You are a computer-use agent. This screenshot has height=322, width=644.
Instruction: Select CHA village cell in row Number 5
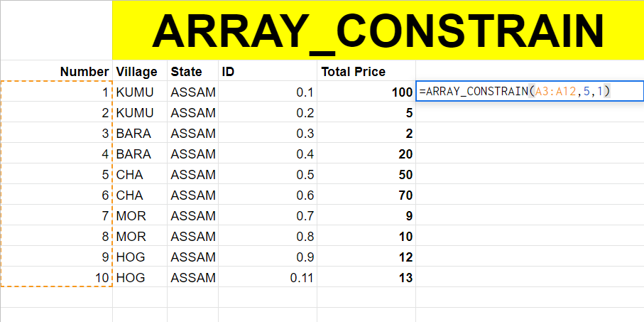point(140,173)
